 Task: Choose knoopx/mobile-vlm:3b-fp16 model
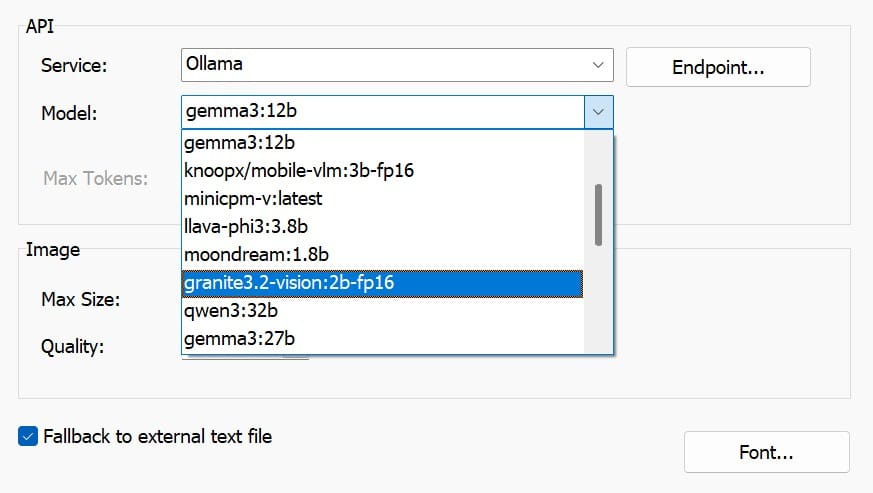pos(382,170)
